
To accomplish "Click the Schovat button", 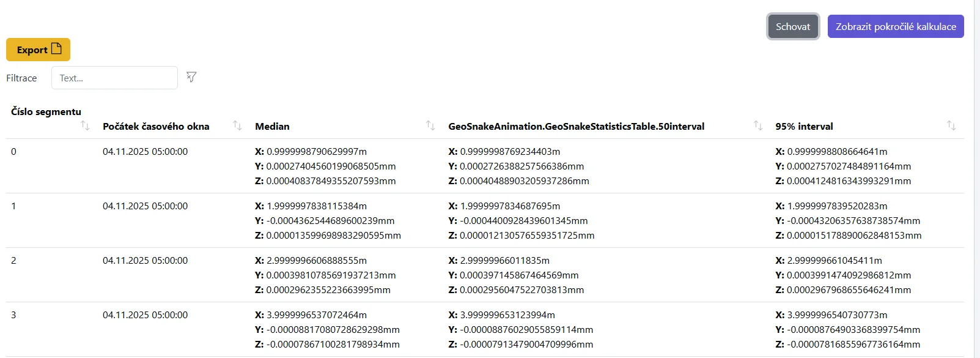I will (793, 27).
